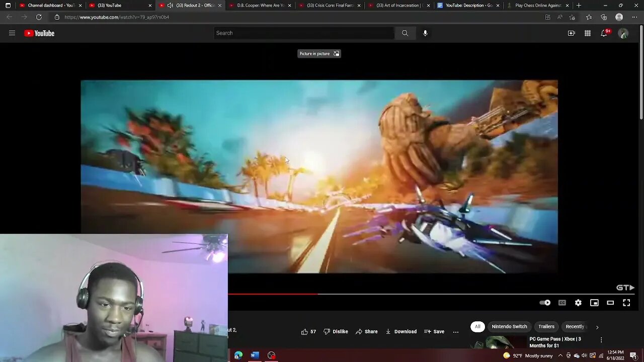Seek within the red video progress bar
644x362 pixels.
(273, 294)
